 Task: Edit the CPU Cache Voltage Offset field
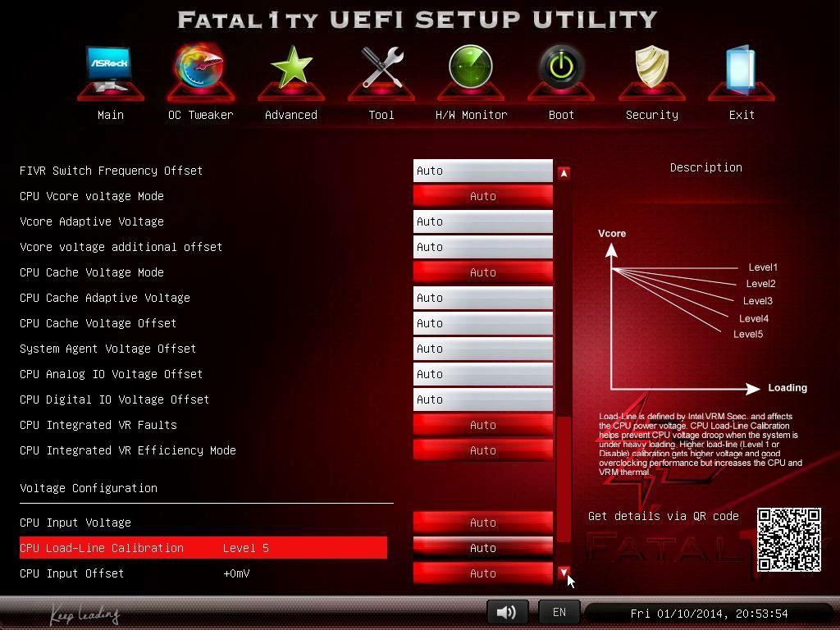click(x=482, y=323)
